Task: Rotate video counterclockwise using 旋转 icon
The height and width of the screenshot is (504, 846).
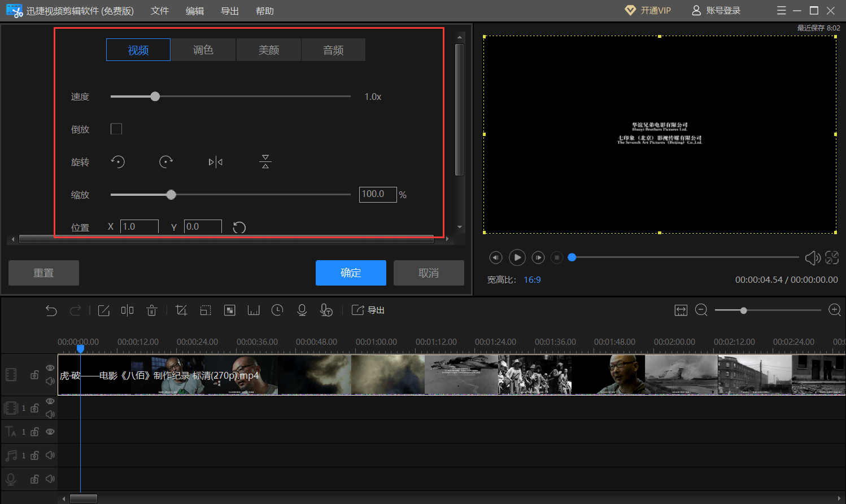Action: [117, 162]
